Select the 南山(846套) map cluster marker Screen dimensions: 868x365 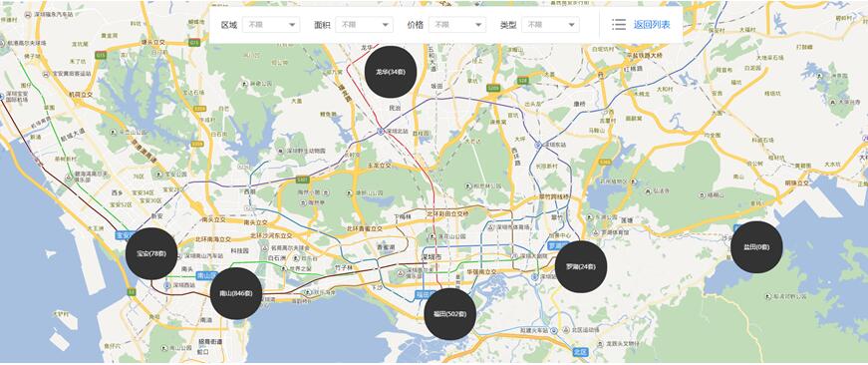(236, 293)
